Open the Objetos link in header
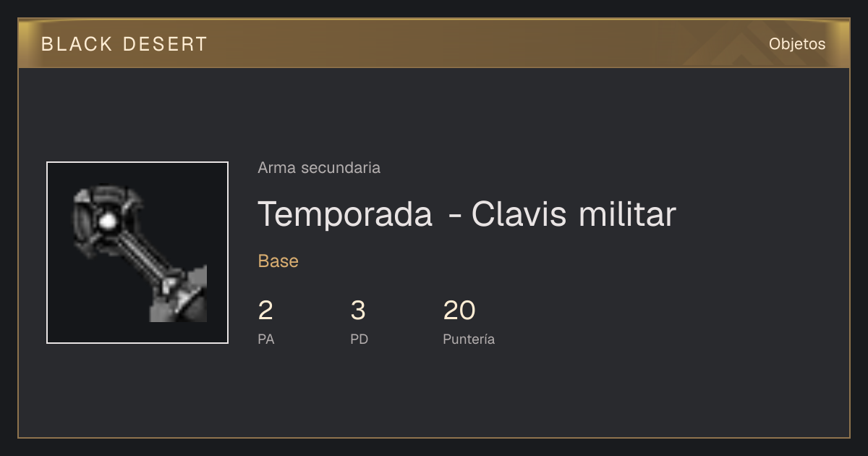Image resolution: width=868 pixels, height=456 pixels. point(797,44)
